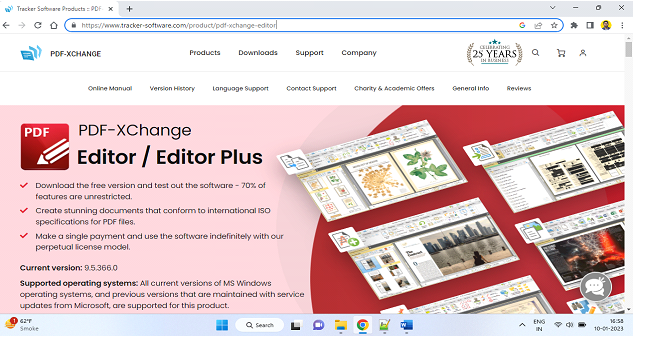This screenshot has height=362, width=648.
Task: Reload the page
Action: coord(38,25)
